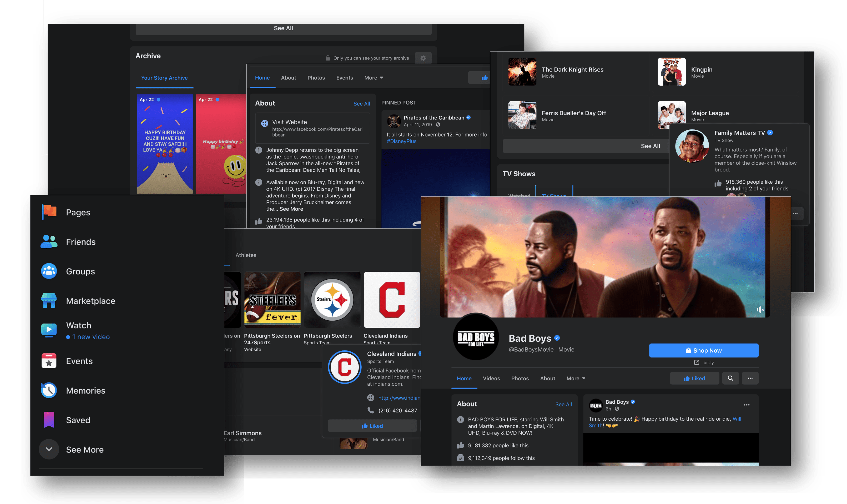Open the Happy Birthday Cuz story thumbnail
The width and height of the screenshot is (847, 504).
[165, 144]
